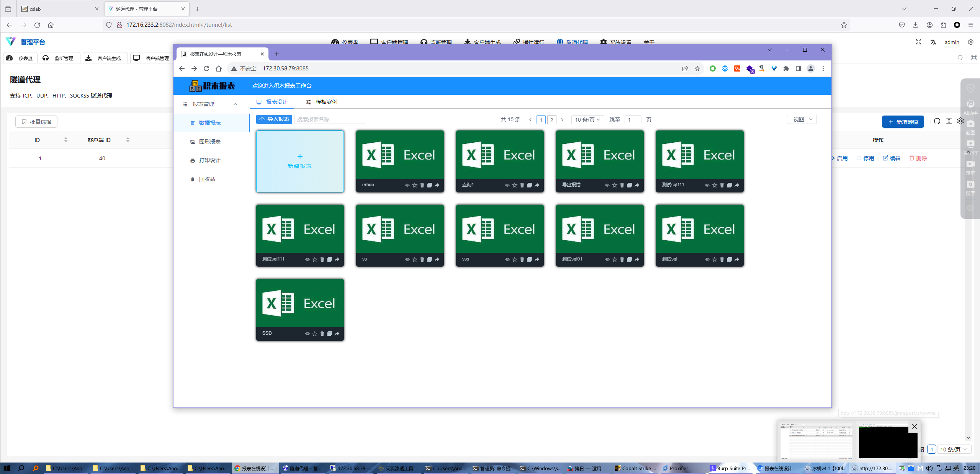Expand the 视图 view dropdown

click(x=802, y=119)
